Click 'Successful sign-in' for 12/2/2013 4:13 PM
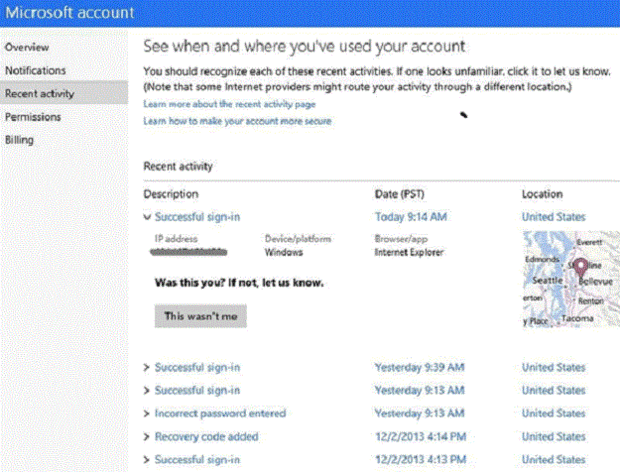 click(x=197, y=460)
